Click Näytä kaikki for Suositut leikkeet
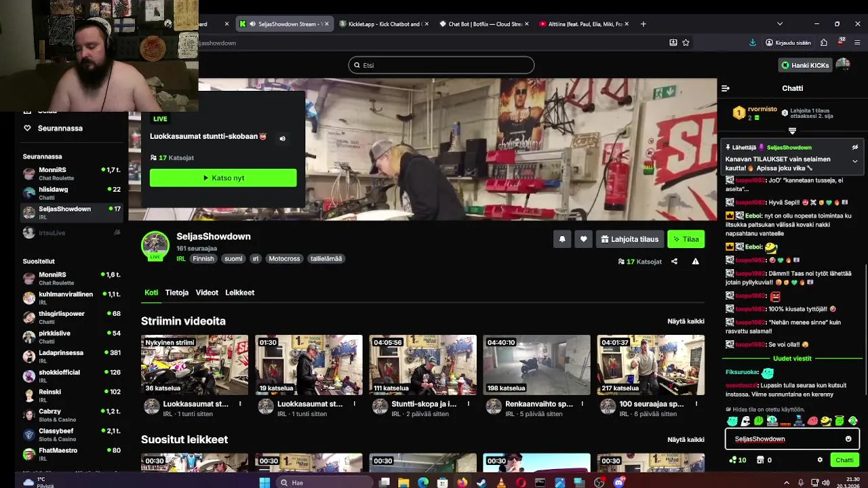This screenshot has width=868, height=488. pos(686,440)
